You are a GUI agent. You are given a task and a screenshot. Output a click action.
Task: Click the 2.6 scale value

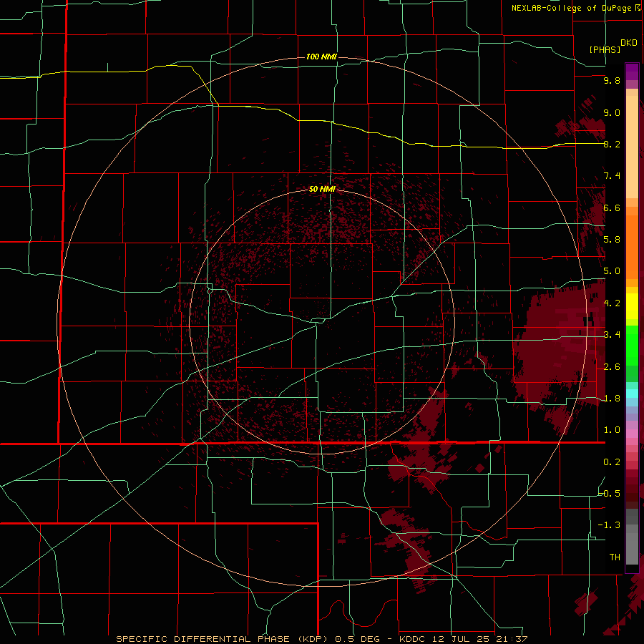(x=612, y=367)
